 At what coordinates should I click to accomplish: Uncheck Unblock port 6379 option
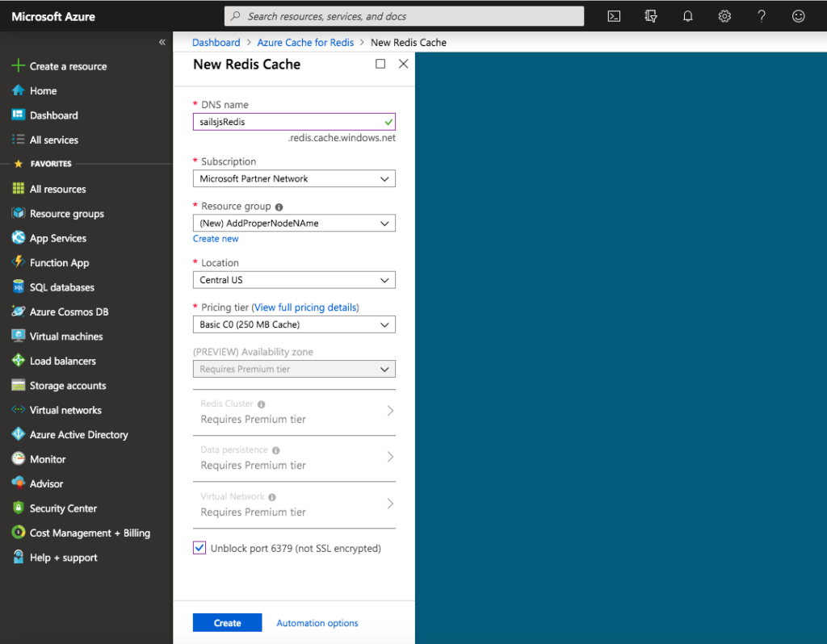pos(199,548)
